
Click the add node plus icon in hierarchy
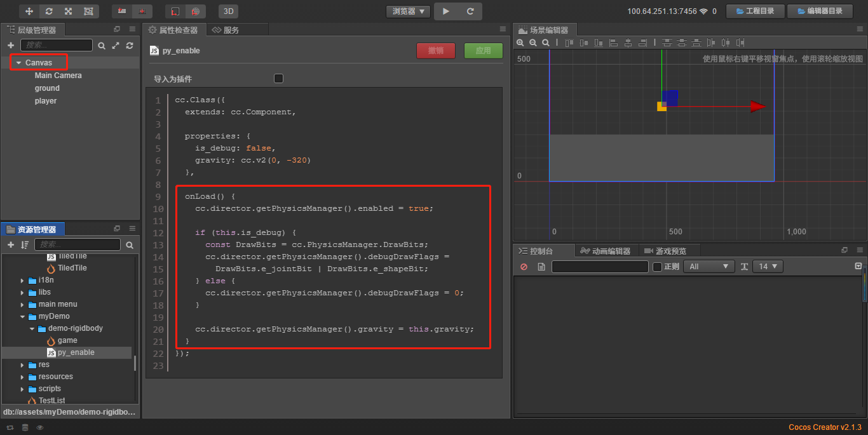click(11, 46)
